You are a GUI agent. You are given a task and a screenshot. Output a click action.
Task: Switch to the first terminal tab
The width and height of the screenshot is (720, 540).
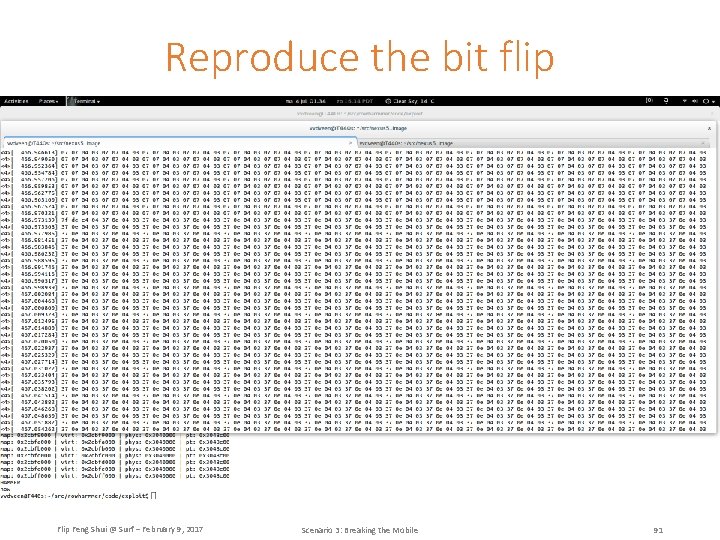coord(180,143)
